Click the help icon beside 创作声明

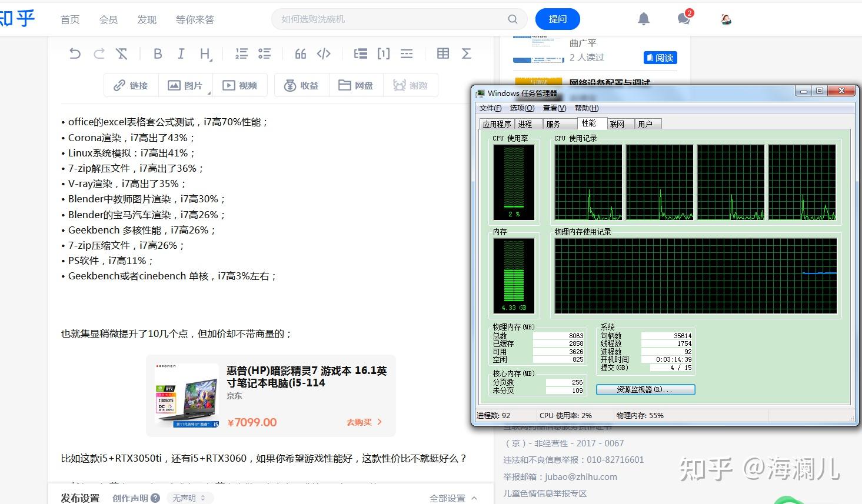pyautogui.click(x=155, y=498)
